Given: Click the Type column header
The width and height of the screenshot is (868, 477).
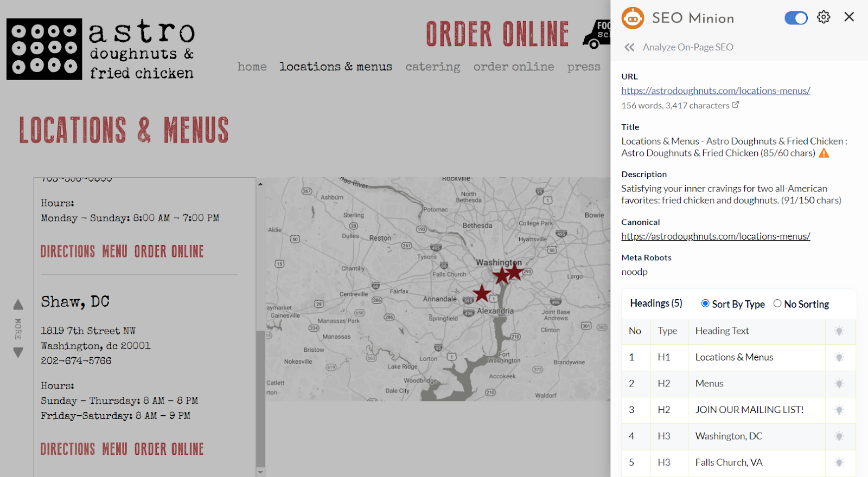Looking at the screenshot, I should tap(667, 331).
